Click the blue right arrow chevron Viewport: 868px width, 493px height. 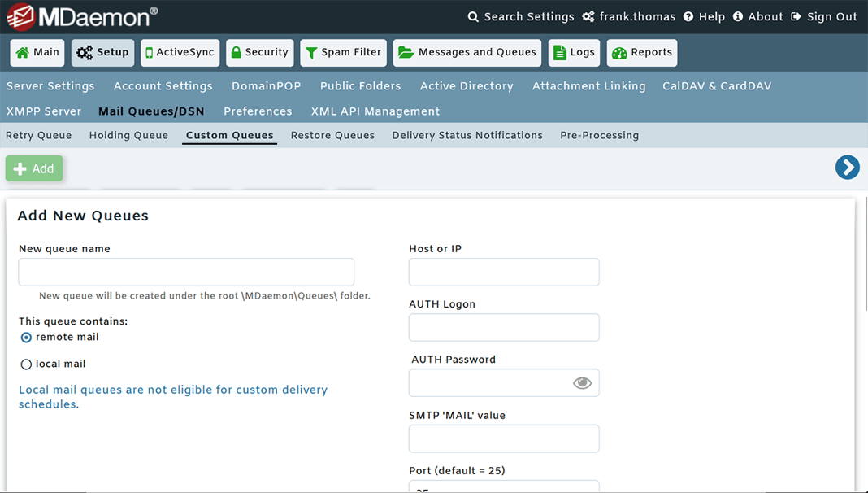(x=848, y=168)
